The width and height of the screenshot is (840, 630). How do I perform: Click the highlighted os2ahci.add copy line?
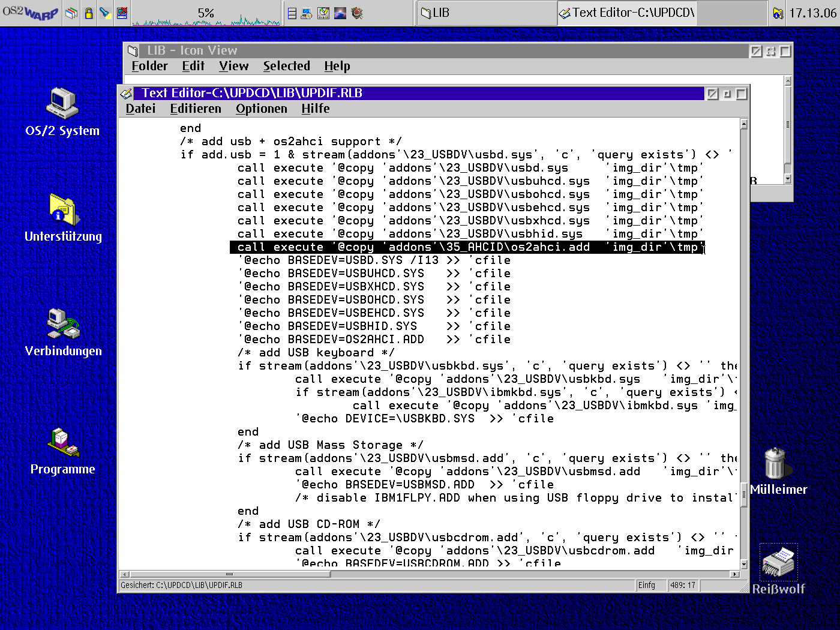pyautogui.click(x=467, y=247)
